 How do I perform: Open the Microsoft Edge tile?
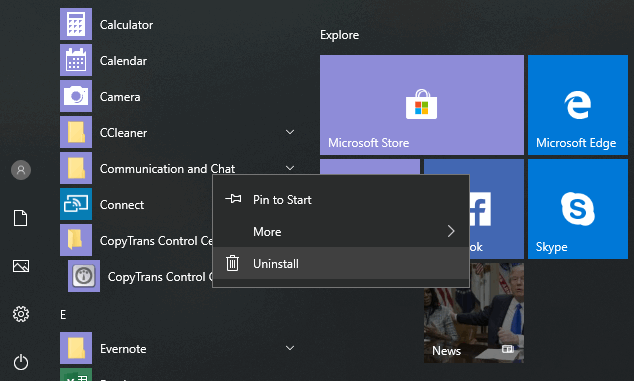pyautogui.click(x=578, y=105)
